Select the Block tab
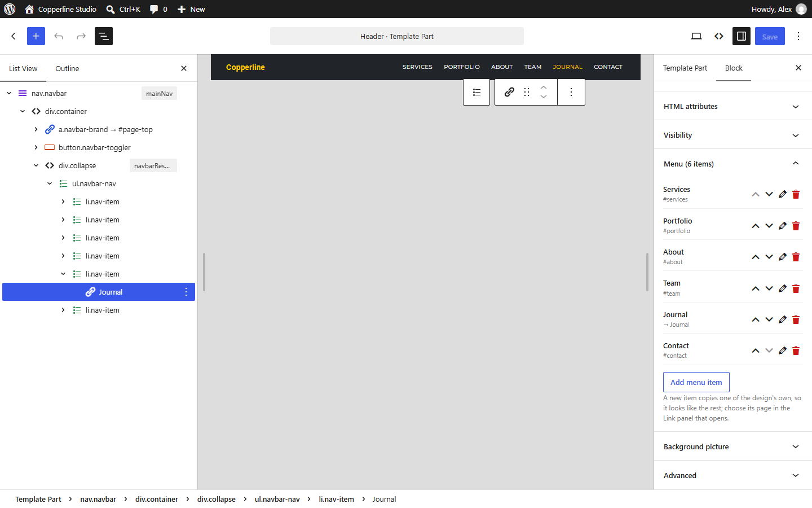The height and width of the screenshot is (508, 812). point(734,68)
